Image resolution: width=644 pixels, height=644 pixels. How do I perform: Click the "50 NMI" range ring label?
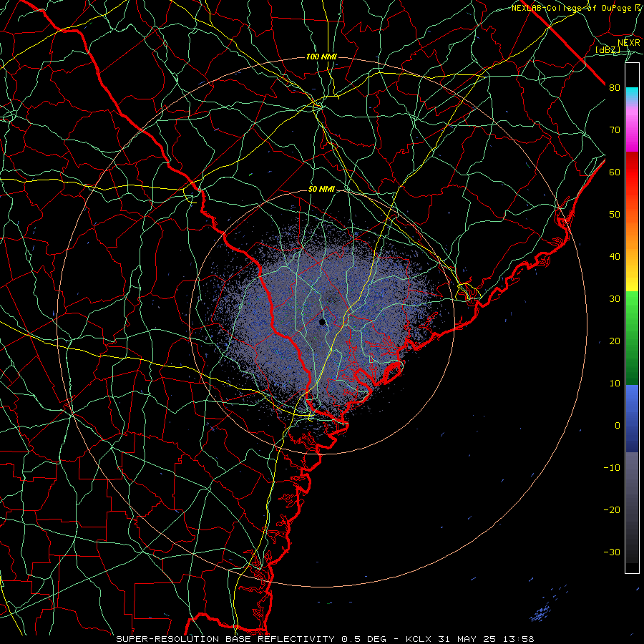321,190
